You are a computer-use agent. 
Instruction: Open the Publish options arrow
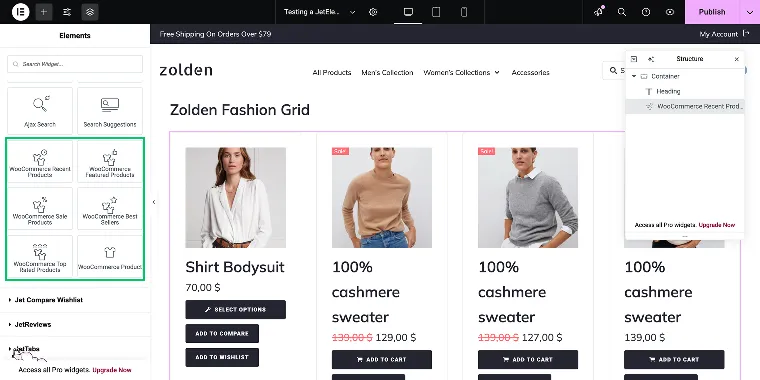[x=749, y=12]
